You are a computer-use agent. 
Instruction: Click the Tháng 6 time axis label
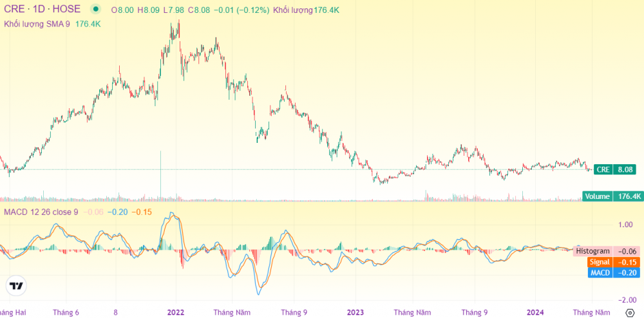coord(66,312)
